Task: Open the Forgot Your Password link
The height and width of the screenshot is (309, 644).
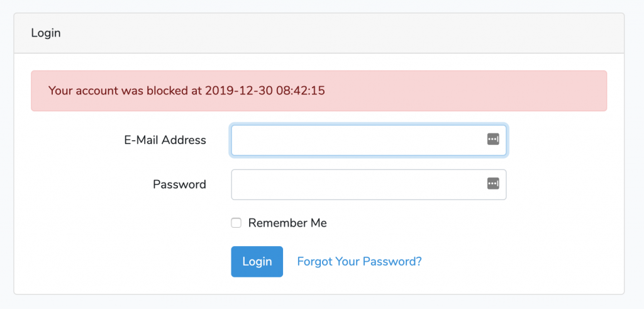Action: point(359,261)
